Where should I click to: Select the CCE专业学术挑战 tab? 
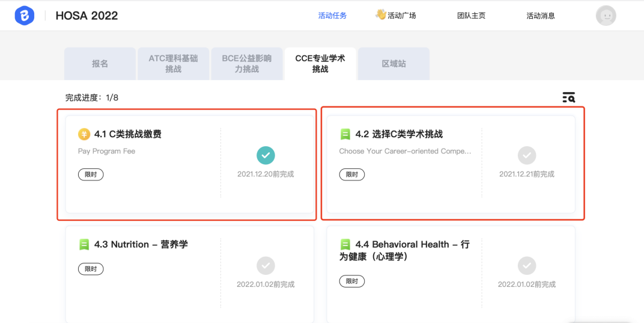(320, 64)
